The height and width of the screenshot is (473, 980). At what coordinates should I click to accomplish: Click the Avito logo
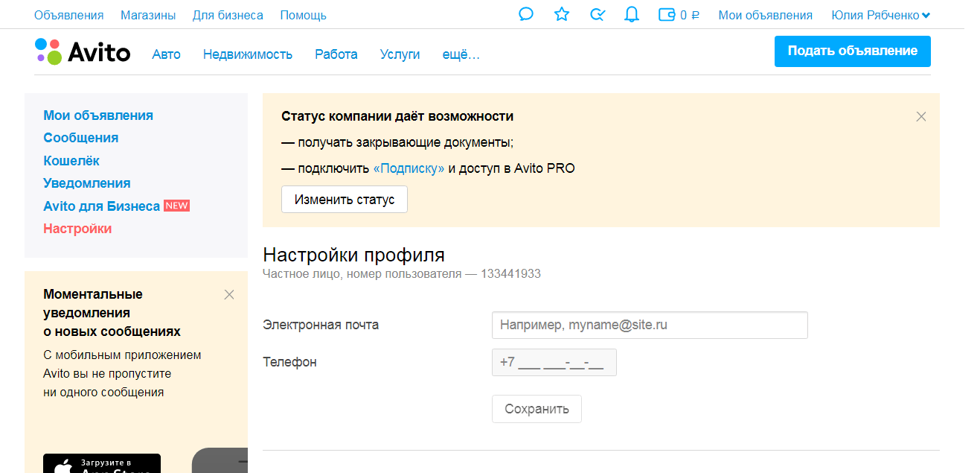(83, 52)
